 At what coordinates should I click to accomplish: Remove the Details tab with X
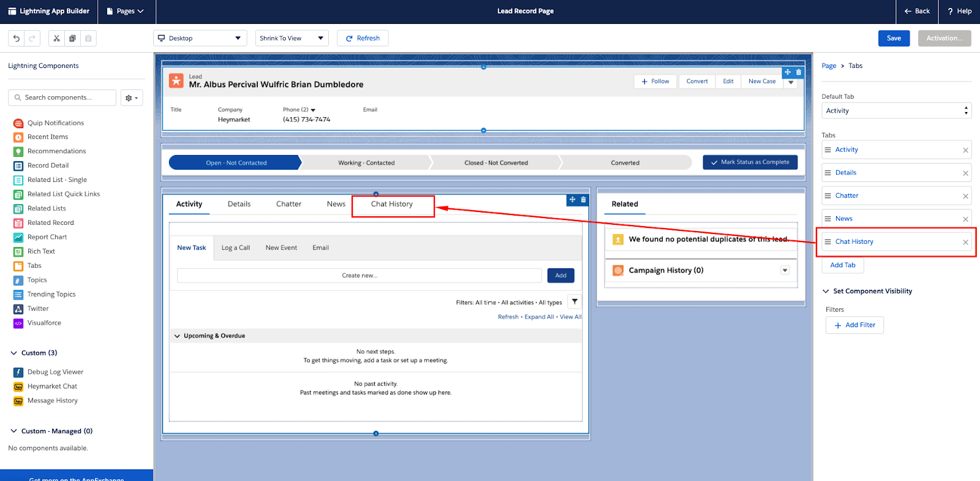(965, 173)
